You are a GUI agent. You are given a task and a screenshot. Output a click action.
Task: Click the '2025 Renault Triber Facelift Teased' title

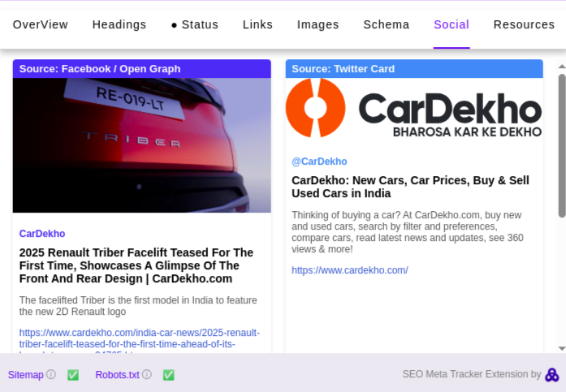point(136,265)
